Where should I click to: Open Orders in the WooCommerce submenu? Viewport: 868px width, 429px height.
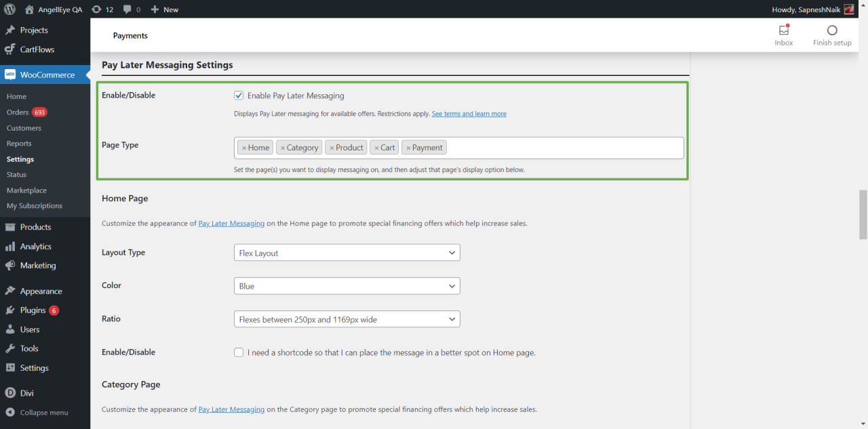[18, 113]
